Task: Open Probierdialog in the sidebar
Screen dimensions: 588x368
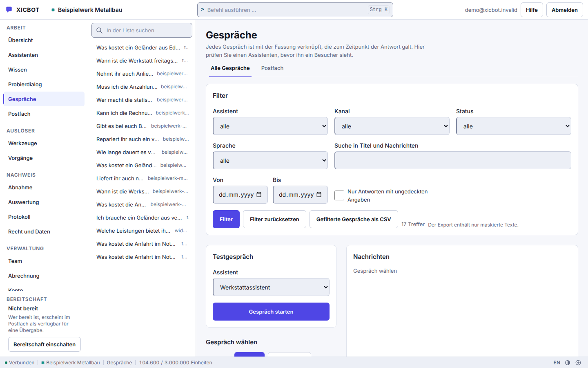Action: (44, 84)
